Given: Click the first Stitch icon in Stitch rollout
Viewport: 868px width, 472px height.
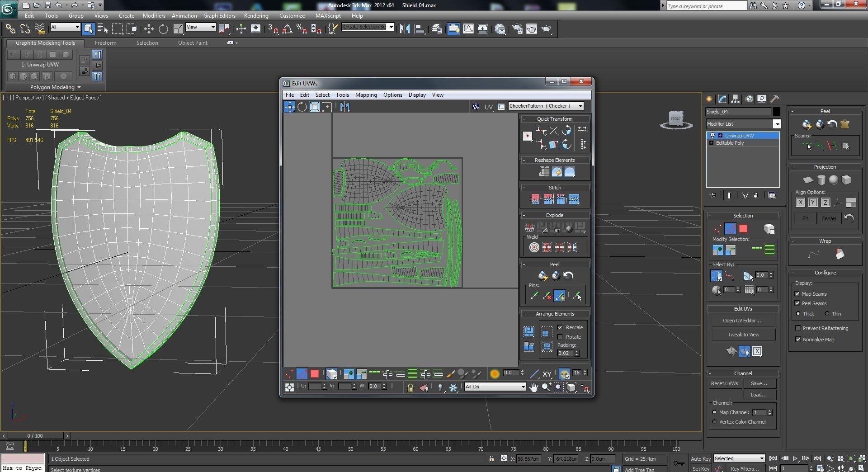Looking at the screenshot, I should click(536, 199).
